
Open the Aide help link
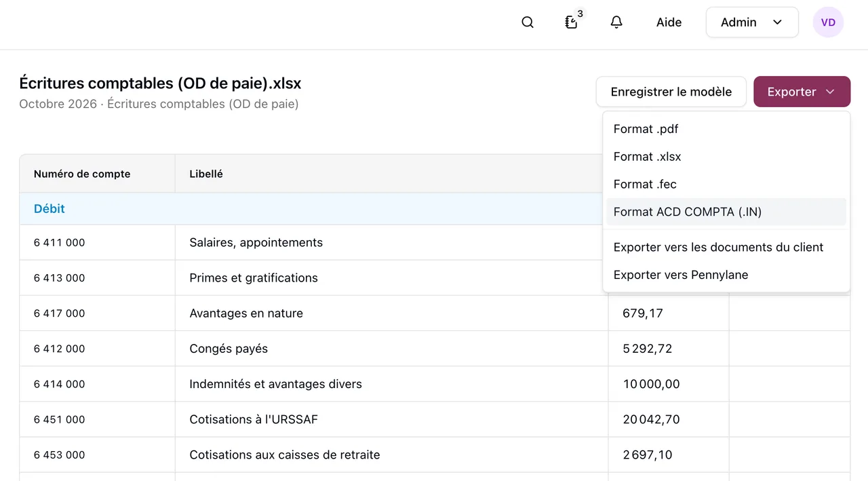(x=669, y=22)
